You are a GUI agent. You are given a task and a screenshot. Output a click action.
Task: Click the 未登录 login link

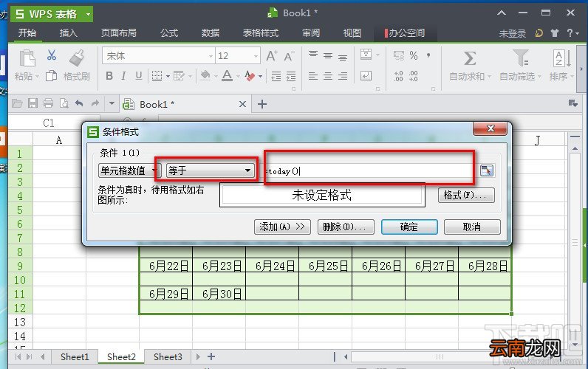click(512, 34)
